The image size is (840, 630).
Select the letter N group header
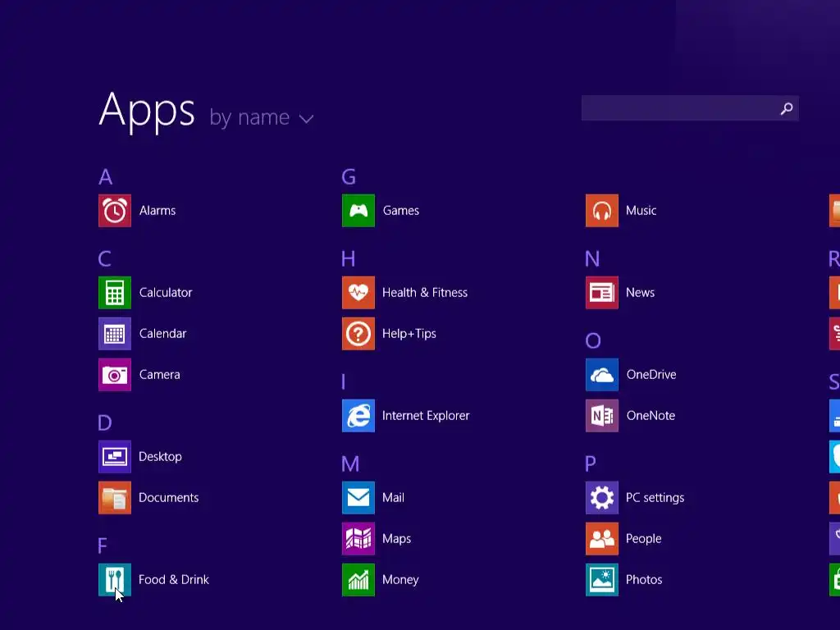click(592, 258)
